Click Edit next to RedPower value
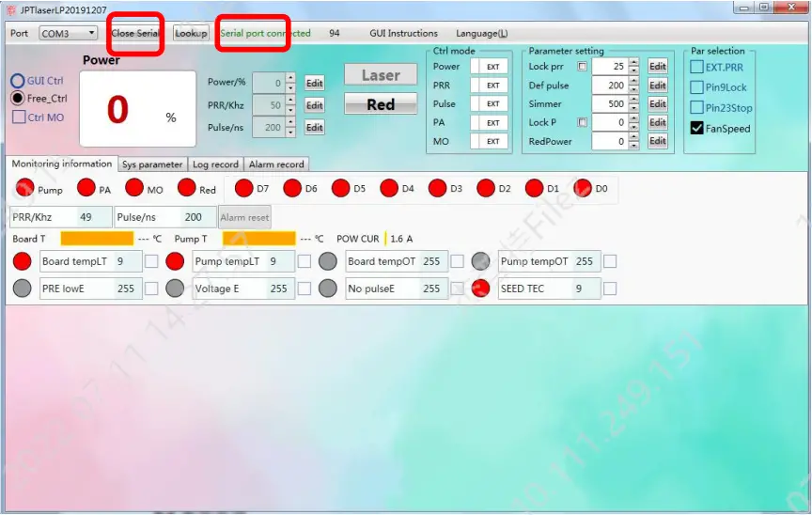812x515 pixels. (x=658, y=141)
